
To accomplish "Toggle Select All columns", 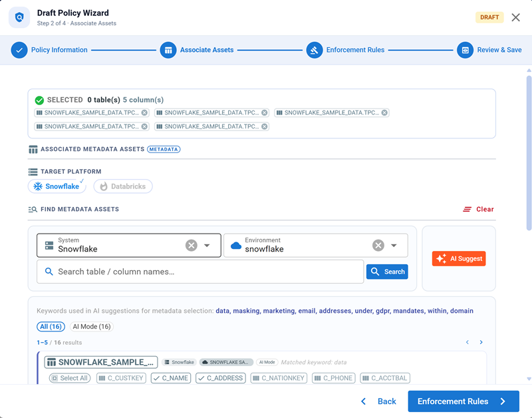I will [70, 378].
